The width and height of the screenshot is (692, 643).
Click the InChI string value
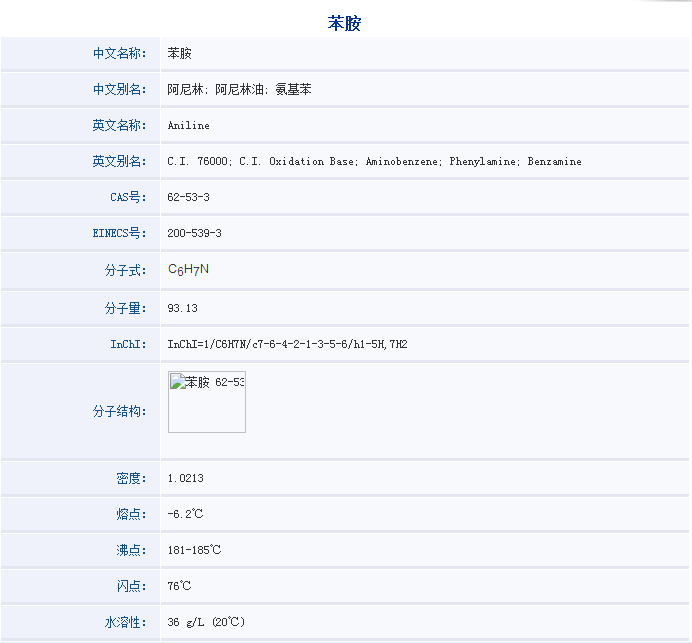287,344
